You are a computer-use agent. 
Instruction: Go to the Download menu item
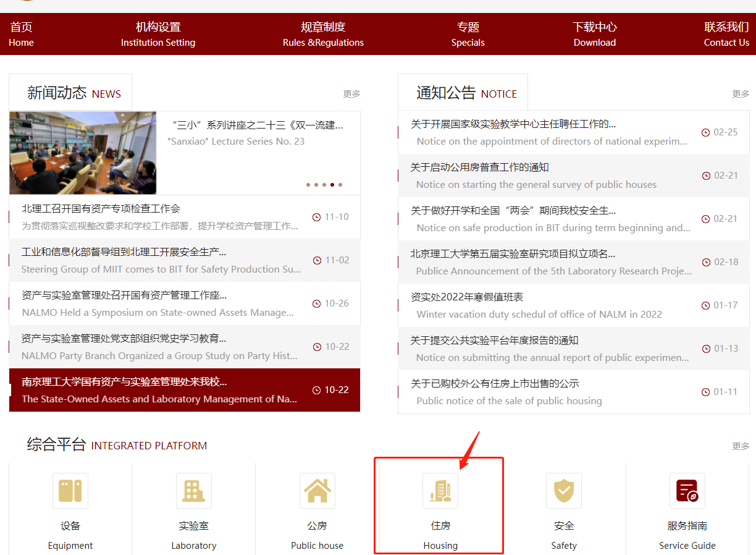pyautogui.click(x=594, y=34)
